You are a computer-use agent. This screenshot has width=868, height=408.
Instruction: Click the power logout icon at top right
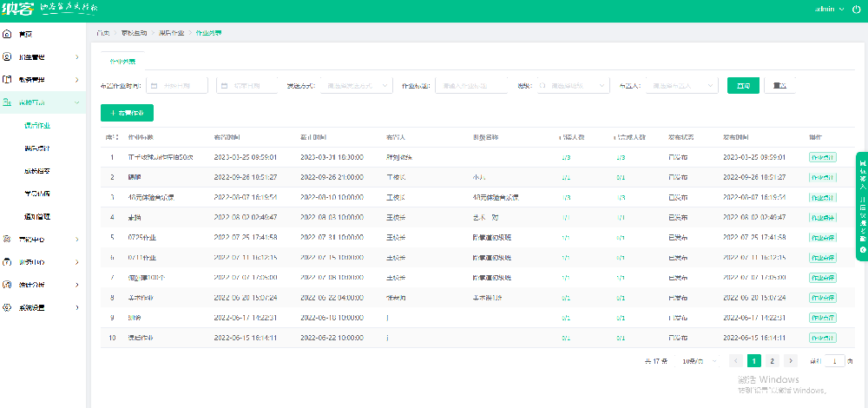tap(857, 9)
